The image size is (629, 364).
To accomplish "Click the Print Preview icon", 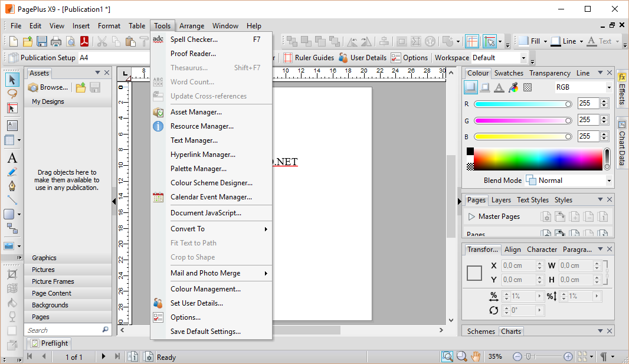I will (x=70, y=41).
